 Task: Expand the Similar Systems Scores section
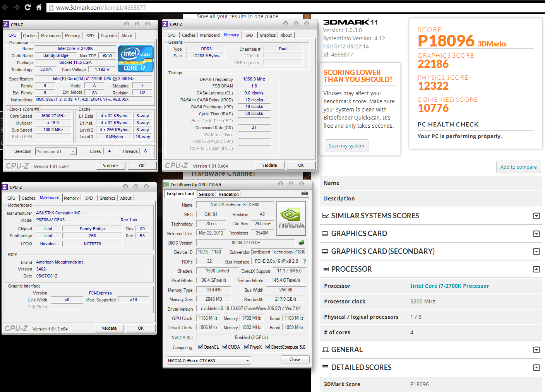536,216
